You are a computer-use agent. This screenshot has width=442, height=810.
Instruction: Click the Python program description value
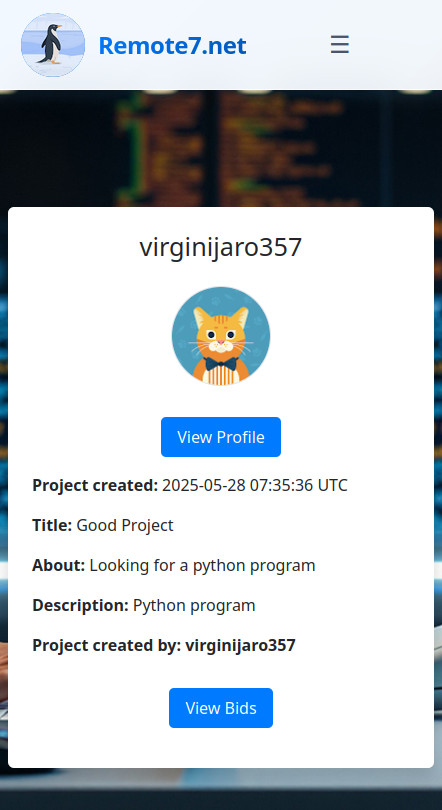(194, 605)
